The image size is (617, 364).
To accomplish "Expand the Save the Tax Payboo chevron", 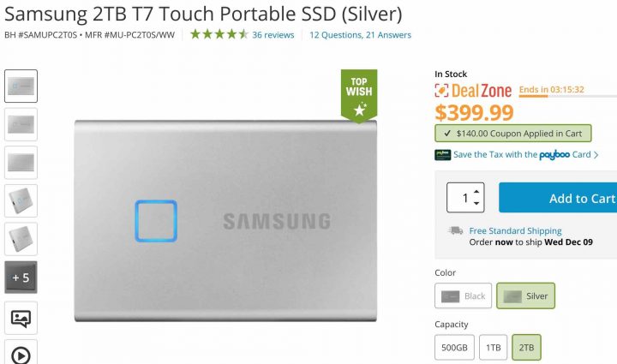I will (x=596, y=155).
